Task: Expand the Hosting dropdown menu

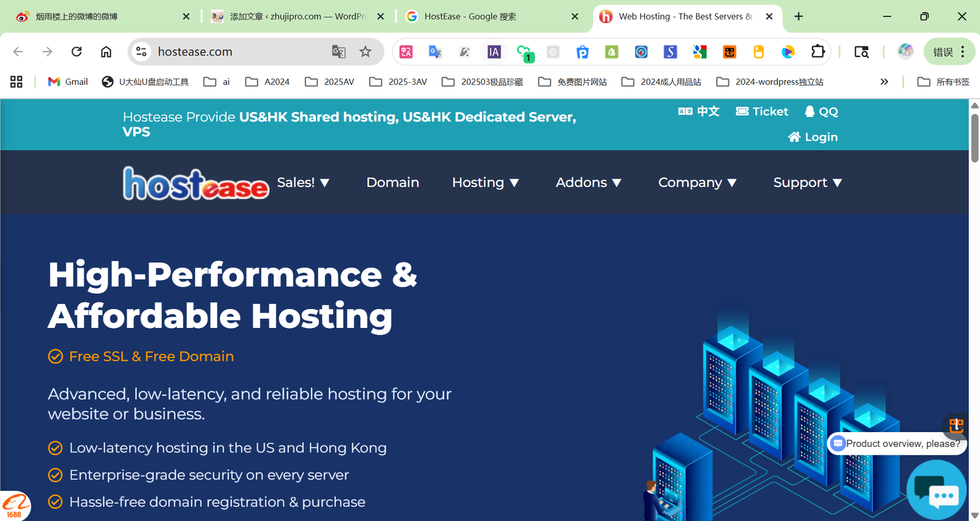Action: pyautogui.click(x=485, y=183)
